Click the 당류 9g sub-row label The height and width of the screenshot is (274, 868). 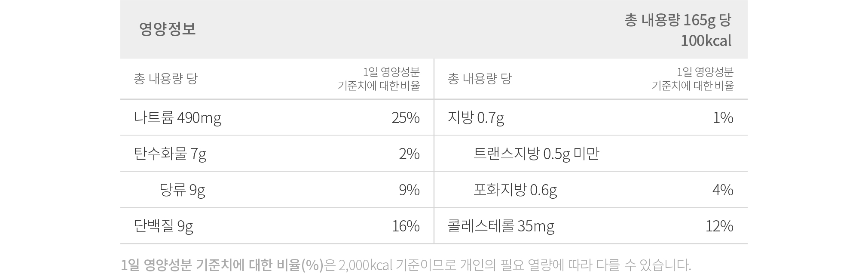[x=182, y=190]
